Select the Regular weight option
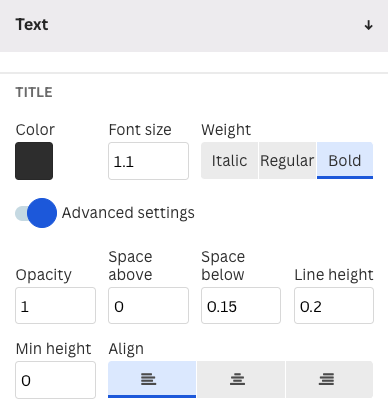This screenshot has height=416, width=388. click(287, 161)
